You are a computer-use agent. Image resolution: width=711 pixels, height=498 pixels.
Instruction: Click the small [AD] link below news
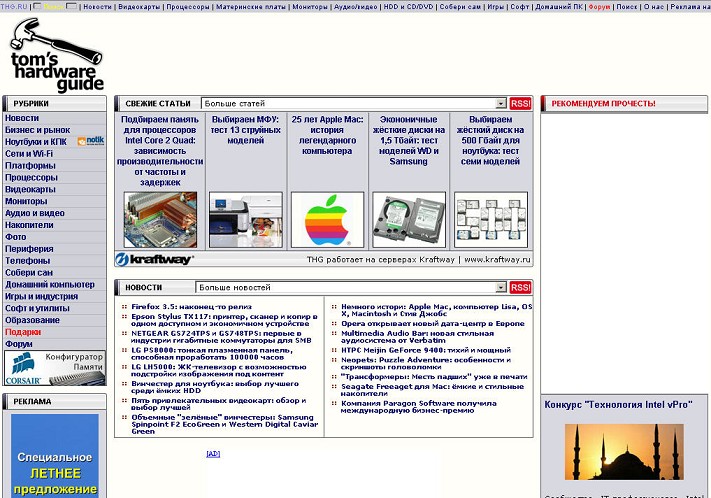tap(213, 454)
